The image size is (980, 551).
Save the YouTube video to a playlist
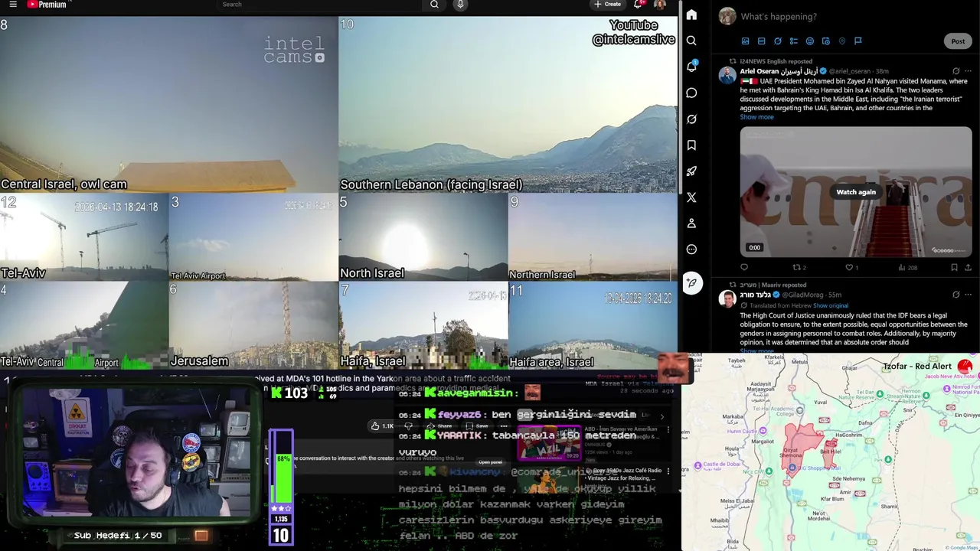point(478,425)
